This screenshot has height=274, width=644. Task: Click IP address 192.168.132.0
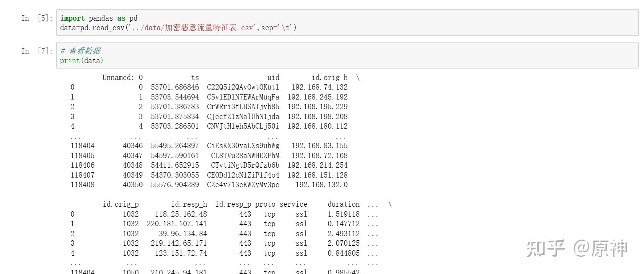[x=321, y=185]
